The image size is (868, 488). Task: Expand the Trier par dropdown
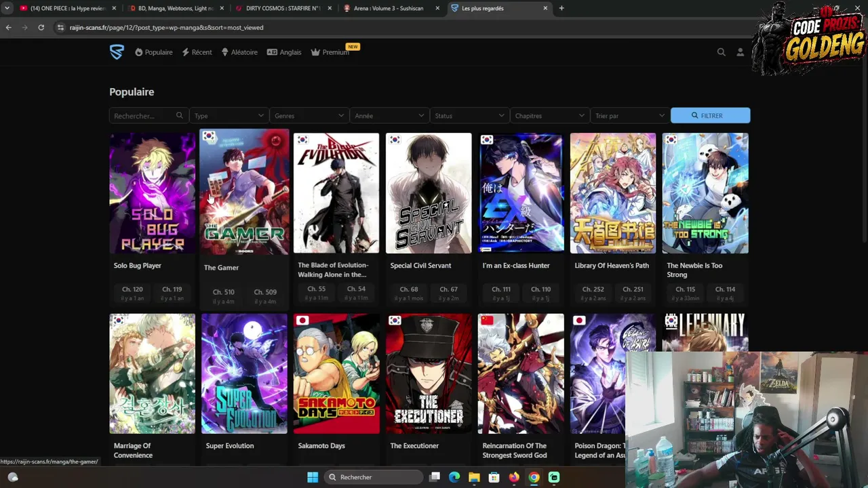pyautogui.click(x=629, y=116)
